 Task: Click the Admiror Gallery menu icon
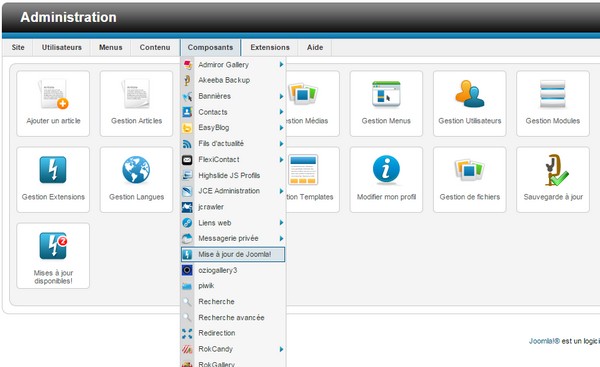[187, 65]
